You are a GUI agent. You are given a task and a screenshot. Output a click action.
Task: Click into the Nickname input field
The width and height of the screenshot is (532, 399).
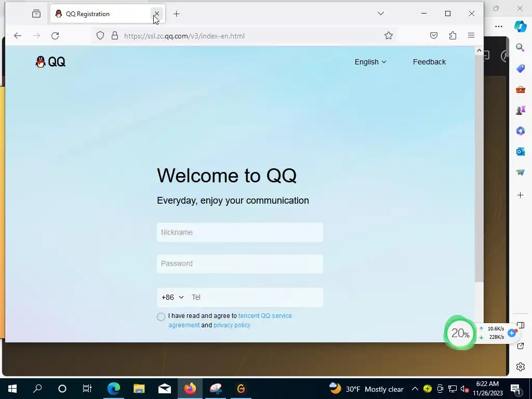[240, 232]
